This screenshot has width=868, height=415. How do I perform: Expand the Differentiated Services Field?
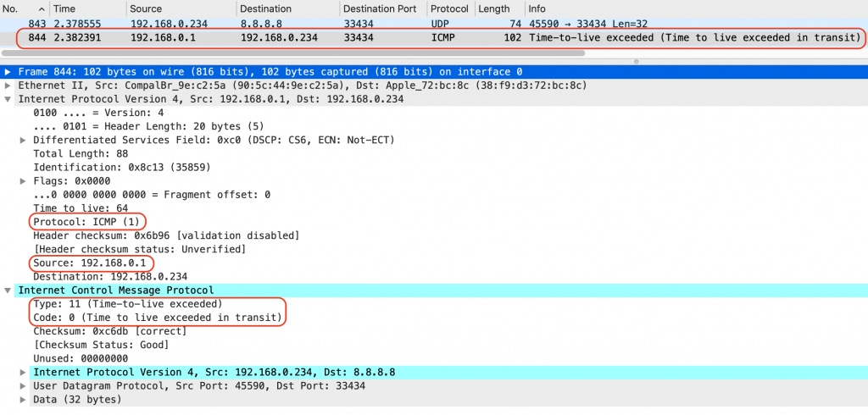(x=23, y=140)
